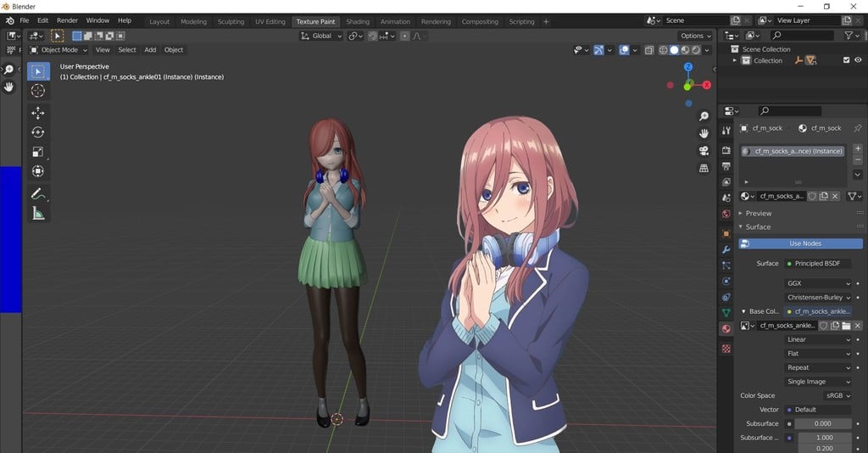Open the Christensen-Burley dropdown
868x453 pixels.
click(x=818, y=298)
